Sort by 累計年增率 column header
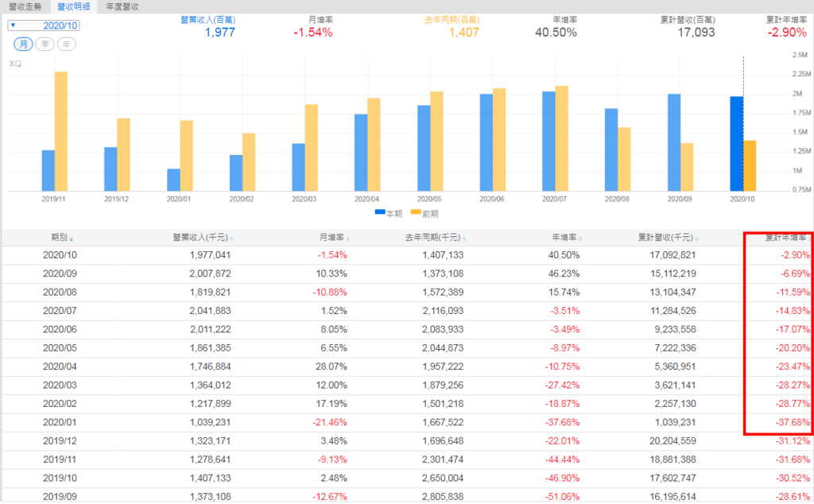 click(x=786, y=237)
